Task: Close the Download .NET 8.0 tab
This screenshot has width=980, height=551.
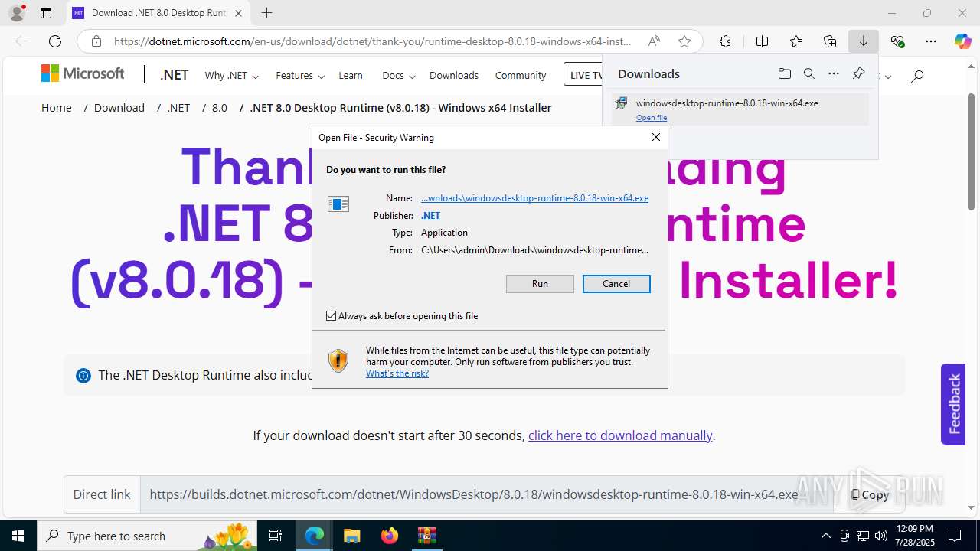Action: (238, 13)
